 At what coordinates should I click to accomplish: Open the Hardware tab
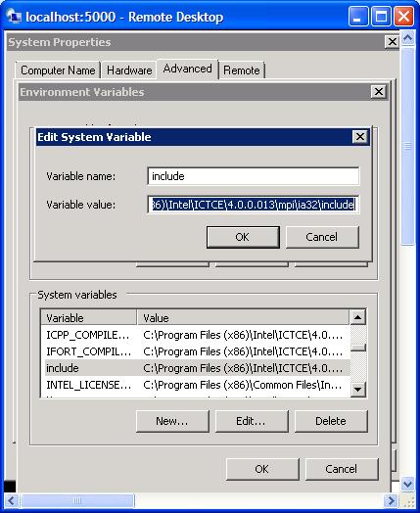click(129, 70)
